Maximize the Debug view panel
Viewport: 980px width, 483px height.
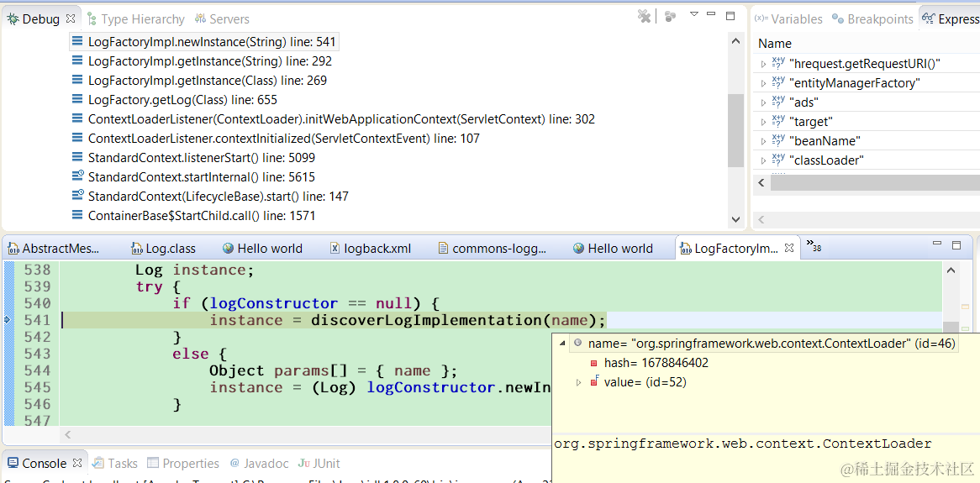tap(730, 15)
